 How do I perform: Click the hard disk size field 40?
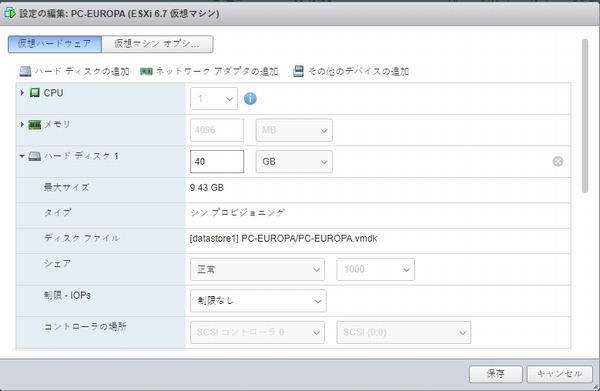pos(217,161)
